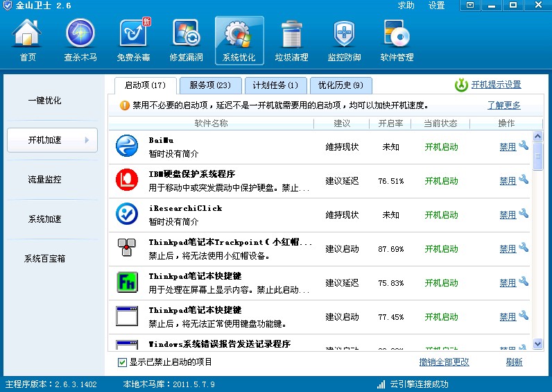
Task: Sort by 软件名称 column header
Action: [x=212, y=123]
